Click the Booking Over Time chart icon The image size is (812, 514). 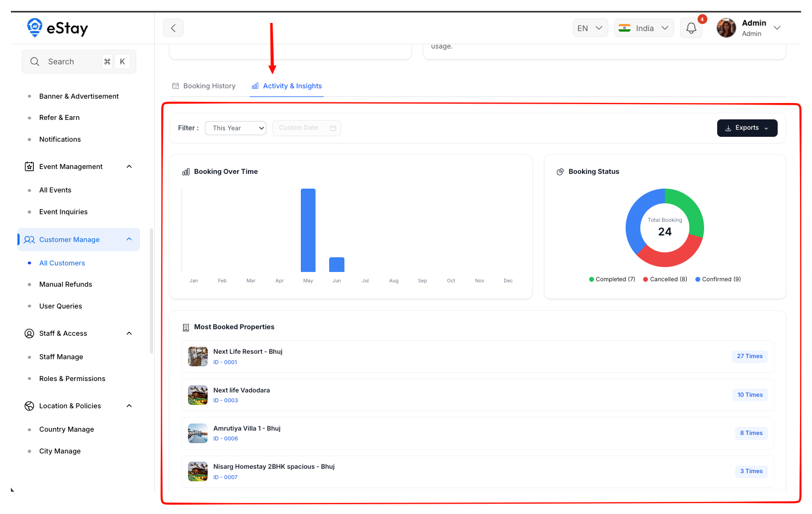[186, 172]
